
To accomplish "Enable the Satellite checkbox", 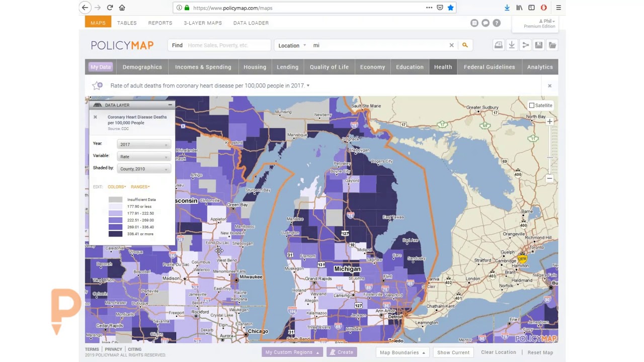I will click(x=532, y=106).
